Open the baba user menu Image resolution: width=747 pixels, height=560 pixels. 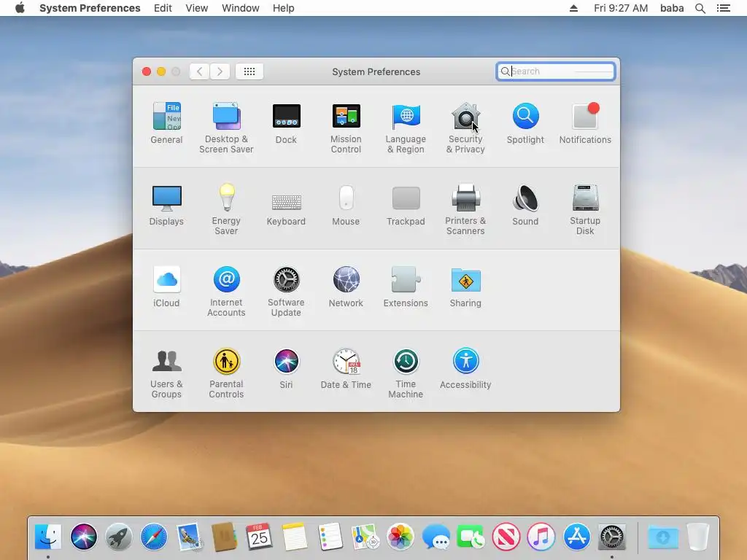pos(672,8)
